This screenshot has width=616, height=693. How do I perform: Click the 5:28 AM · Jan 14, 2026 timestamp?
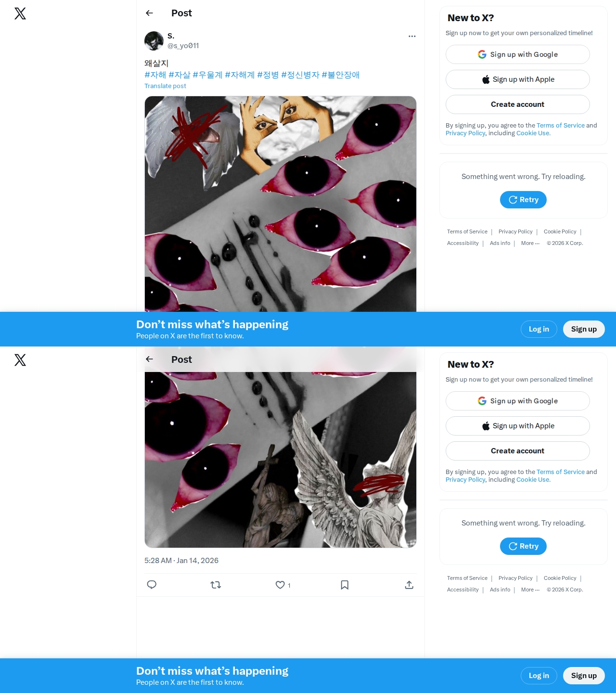point(181,561)
